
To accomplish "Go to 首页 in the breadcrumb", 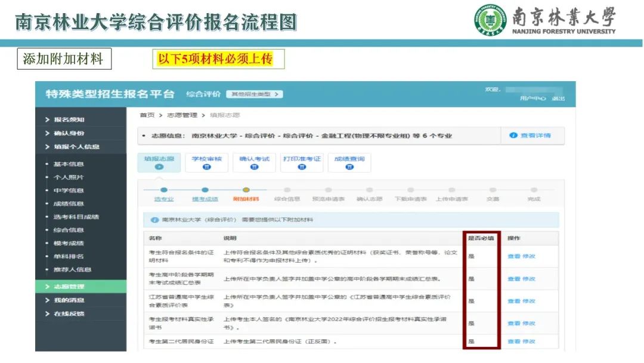I will tap(147, 115).
